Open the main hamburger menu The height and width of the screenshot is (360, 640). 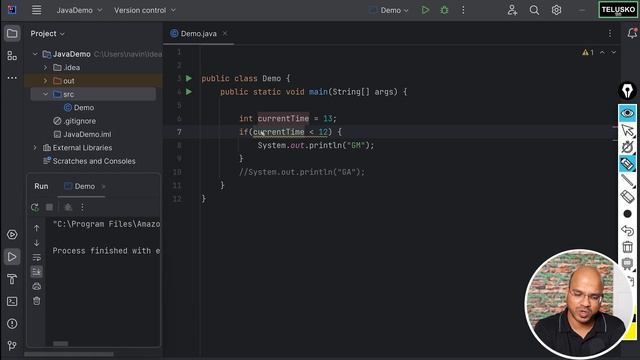click(x=36, y=10)
